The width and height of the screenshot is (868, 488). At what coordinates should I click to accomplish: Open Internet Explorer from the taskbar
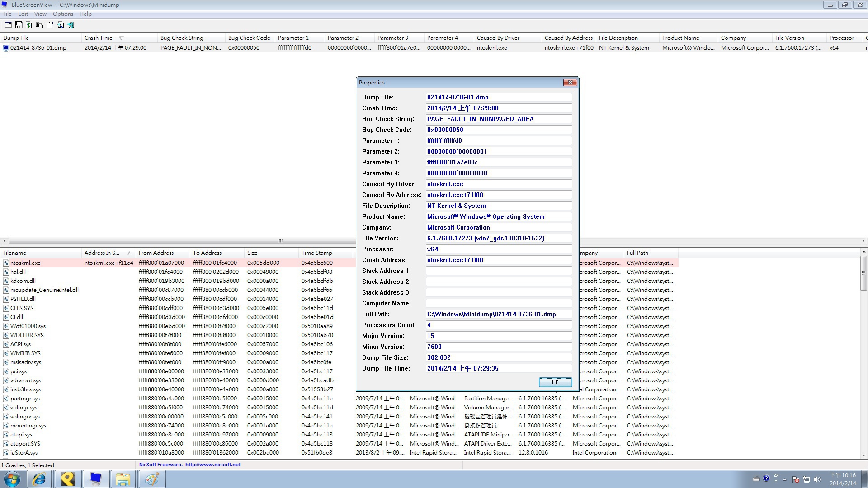40,479
